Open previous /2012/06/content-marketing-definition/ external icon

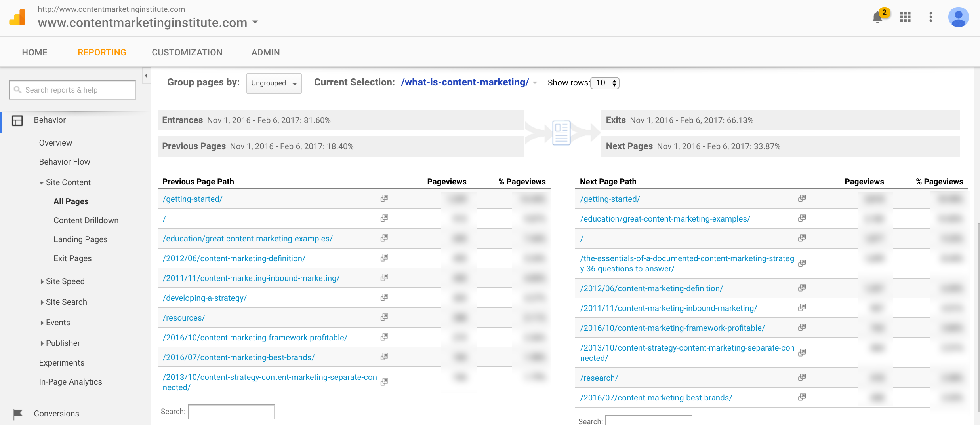(384, 258)
